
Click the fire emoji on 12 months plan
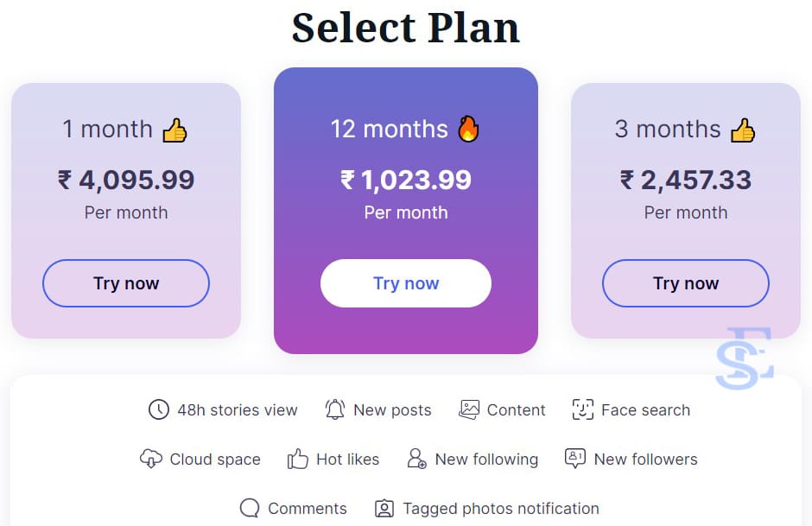[468, 130]
